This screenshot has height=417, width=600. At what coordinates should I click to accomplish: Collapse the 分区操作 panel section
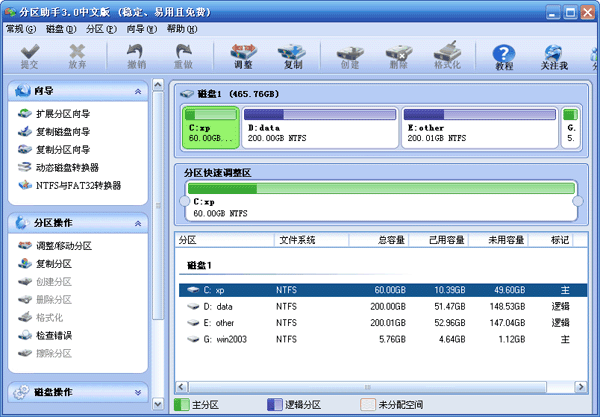[137, 222]
